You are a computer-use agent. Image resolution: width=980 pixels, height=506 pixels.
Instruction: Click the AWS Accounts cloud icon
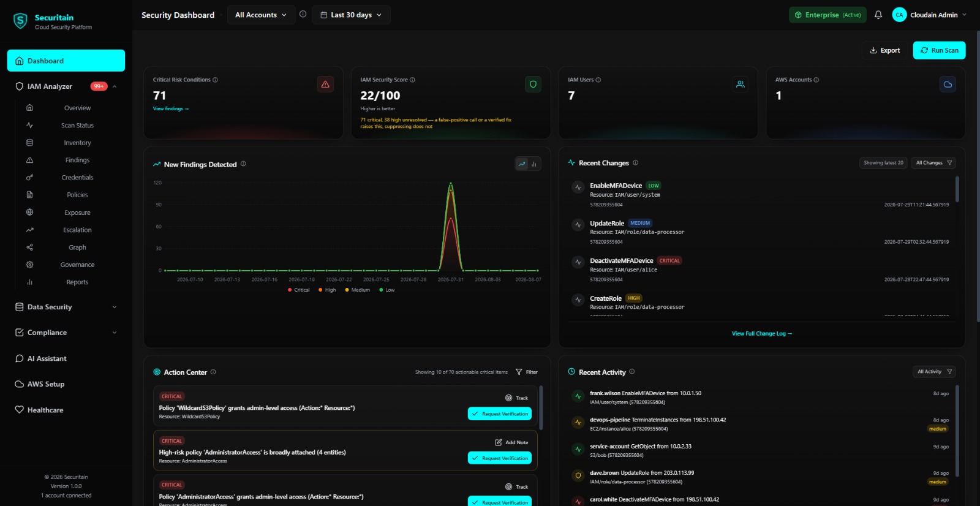pos(948,85)
